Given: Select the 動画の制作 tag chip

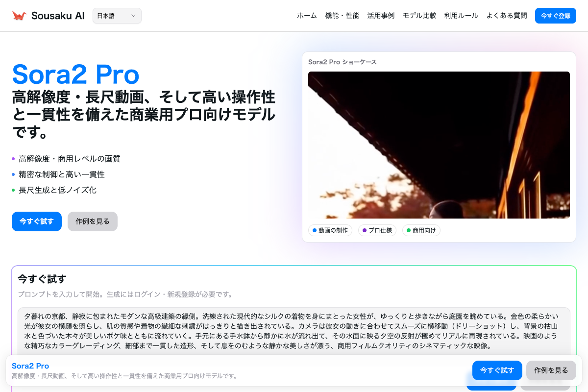Looking at the screenshot, I should pos(330,230).
